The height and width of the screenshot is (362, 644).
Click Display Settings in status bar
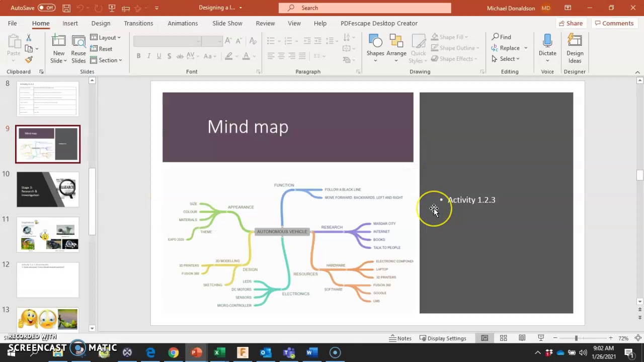pos(443,338)
